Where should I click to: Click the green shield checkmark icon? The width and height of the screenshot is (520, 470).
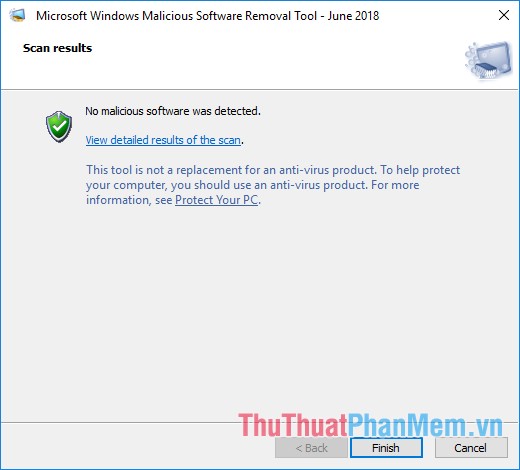(x=59, y=127)
